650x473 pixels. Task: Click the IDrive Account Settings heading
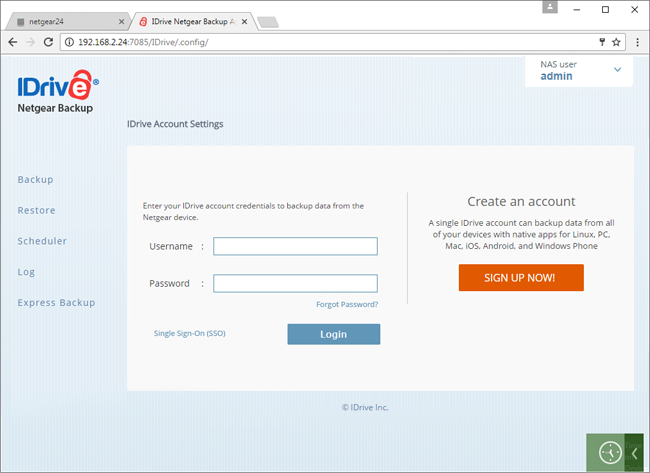(x=175, y=124)
